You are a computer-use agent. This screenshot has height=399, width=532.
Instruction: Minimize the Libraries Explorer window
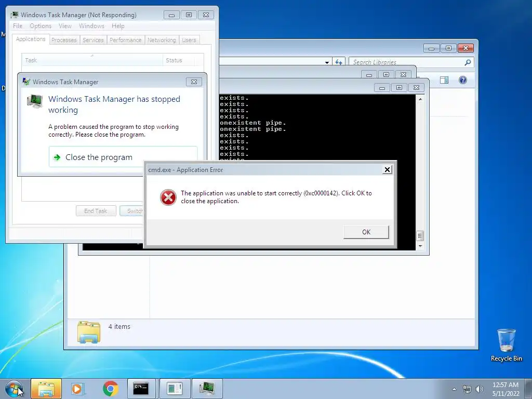(x=432, y=48)
